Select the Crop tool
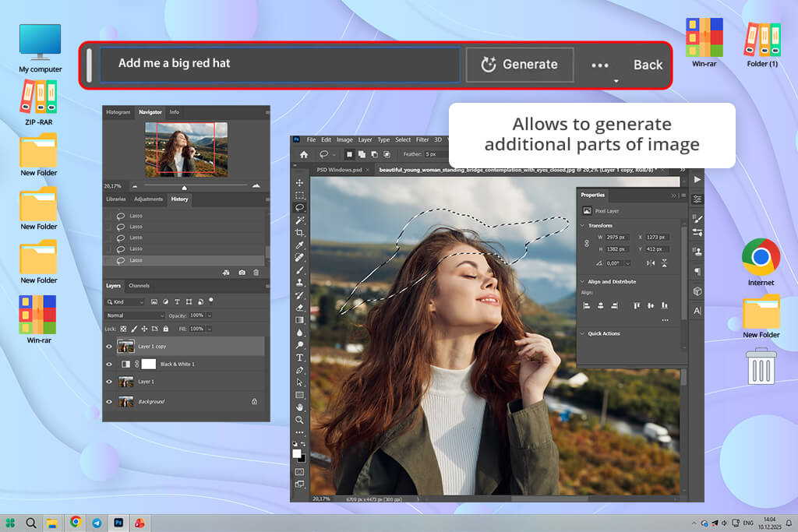798x532 pixels. click(x=299, y=232)
